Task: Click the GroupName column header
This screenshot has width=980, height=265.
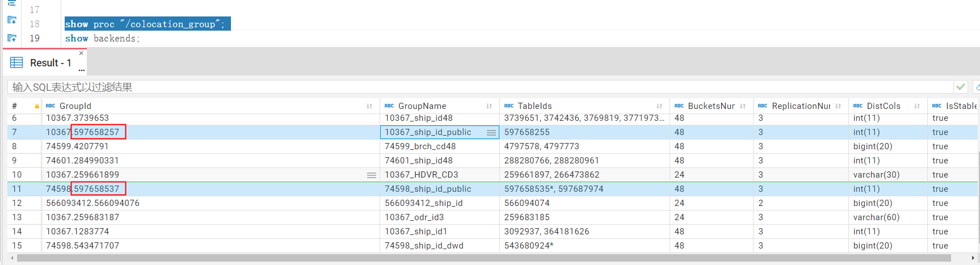Action: click(422, 106)
